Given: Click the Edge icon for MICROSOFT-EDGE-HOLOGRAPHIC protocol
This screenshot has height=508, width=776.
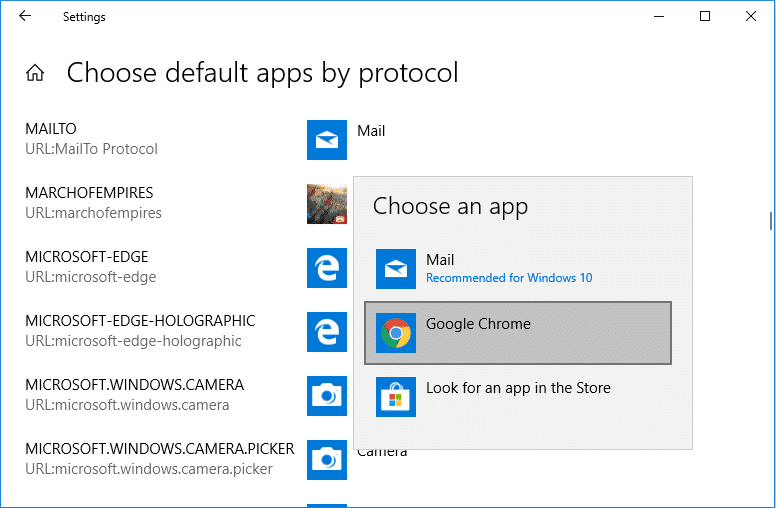Looking at the screenshot, I should click(327, 332).
